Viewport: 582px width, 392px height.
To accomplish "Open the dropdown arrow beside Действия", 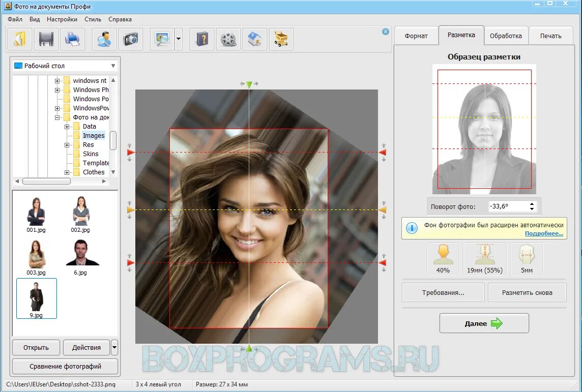I will (114, 347).
